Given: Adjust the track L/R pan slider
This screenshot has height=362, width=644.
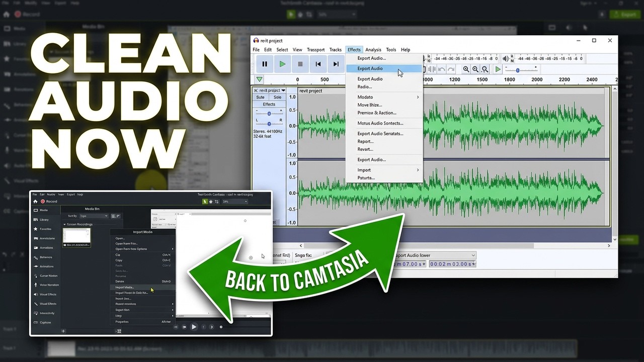Looking at the screenshot, I should 269,123.
